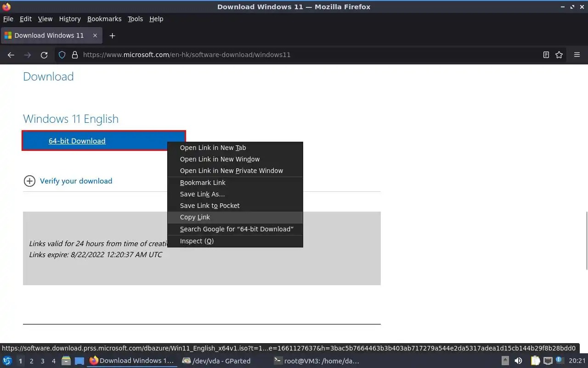Select Firefox Download Windows taskbar entry
588x368 pixels.
(x=132, y=361)
